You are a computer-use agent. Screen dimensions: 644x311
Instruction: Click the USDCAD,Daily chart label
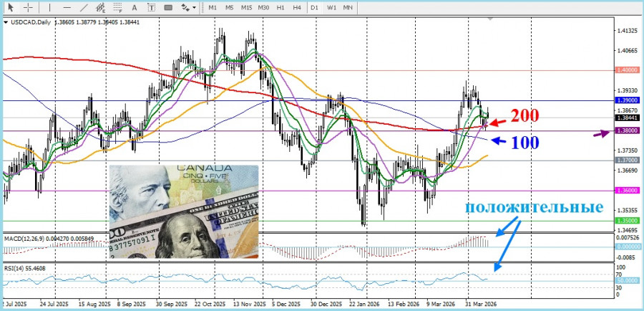coord(29,22)
